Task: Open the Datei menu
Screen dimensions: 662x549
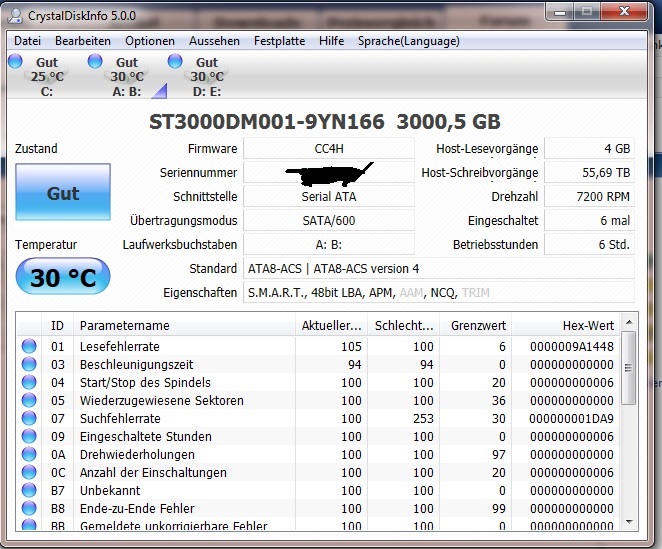Action: click(27, 41)
